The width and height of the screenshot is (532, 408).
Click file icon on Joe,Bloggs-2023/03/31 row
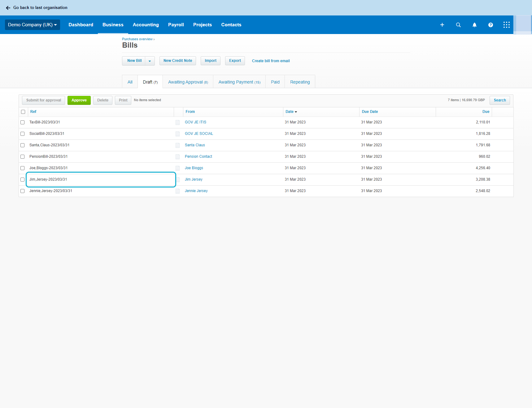pyautogui.click(x=177, y=168)
